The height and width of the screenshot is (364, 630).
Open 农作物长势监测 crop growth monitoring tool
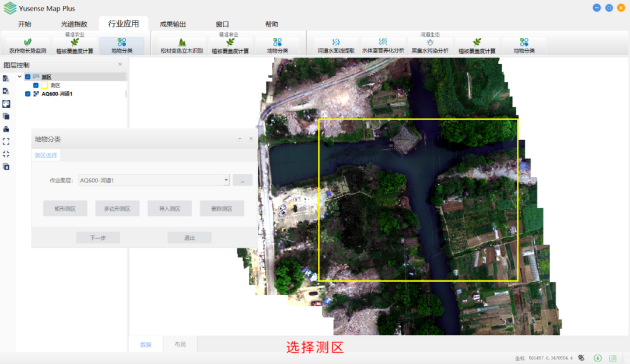[27, 45]
